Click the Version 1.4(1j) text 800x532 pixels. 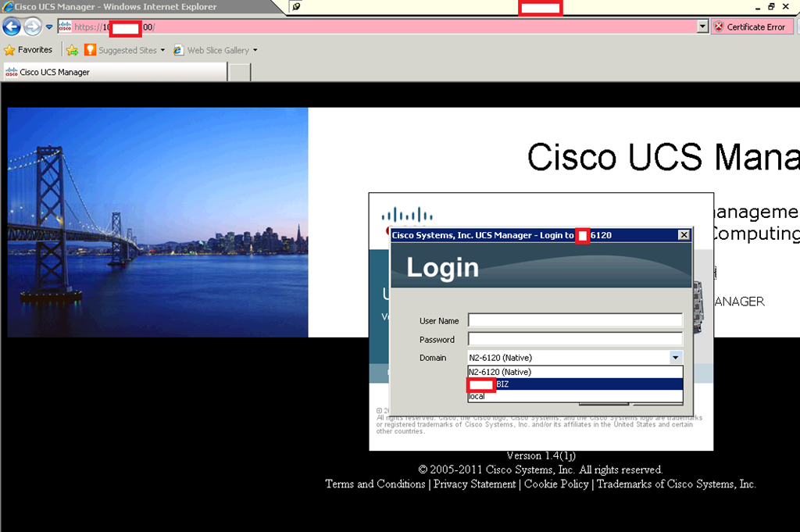[541, 455]
